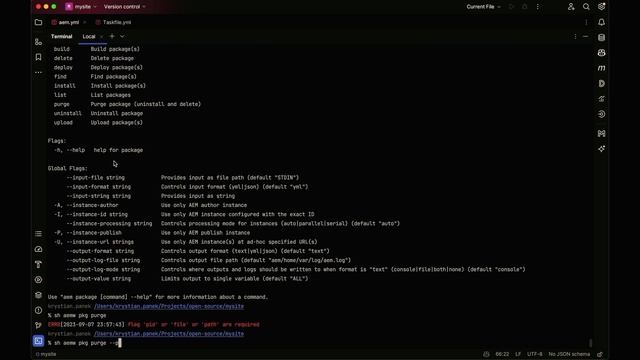Open terminal tab options chevron next to plus
640x360 pixels.
[122, 36]
